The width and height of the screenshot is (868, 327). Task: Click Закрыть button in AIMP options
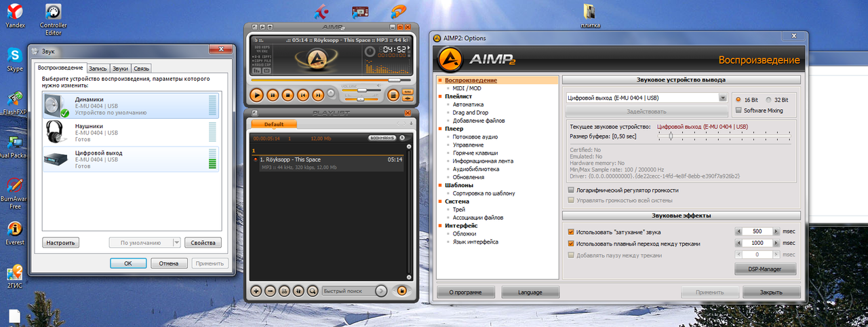(771, 292)
